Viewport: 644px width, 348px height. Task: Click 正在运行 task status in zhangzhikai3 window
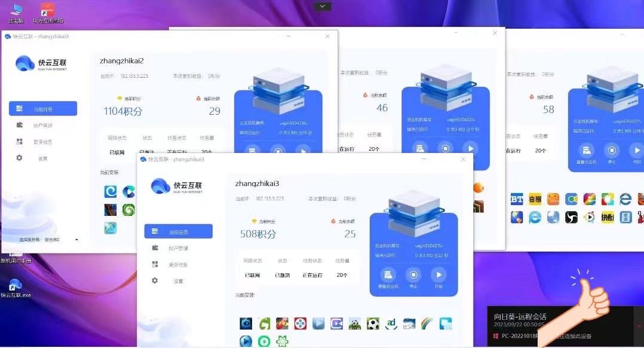coord(312,275)
